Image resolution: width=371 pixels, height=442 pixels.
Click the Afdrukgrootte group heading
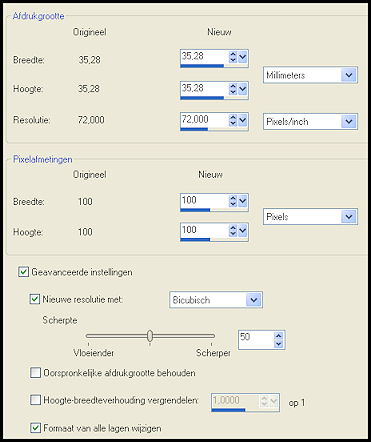click(38, 16)
